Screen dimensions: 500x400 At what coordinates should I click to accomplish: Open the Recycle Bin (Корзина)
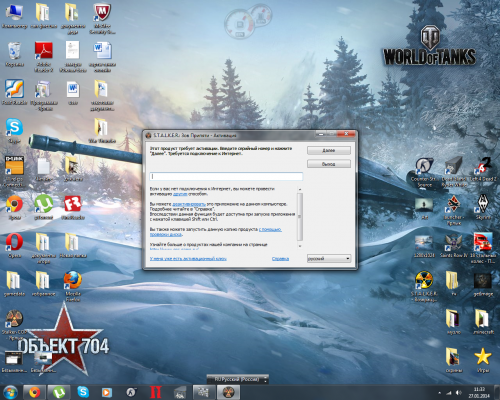pyautogui.click(x=14, y=54)
